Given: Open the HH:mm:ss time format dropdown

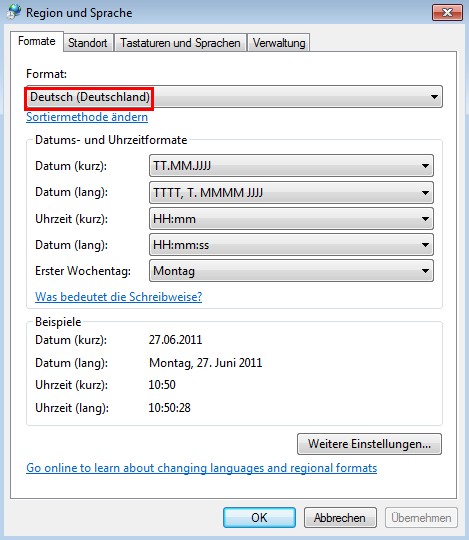Looking at the screenshot, I should tap(291, 245).
